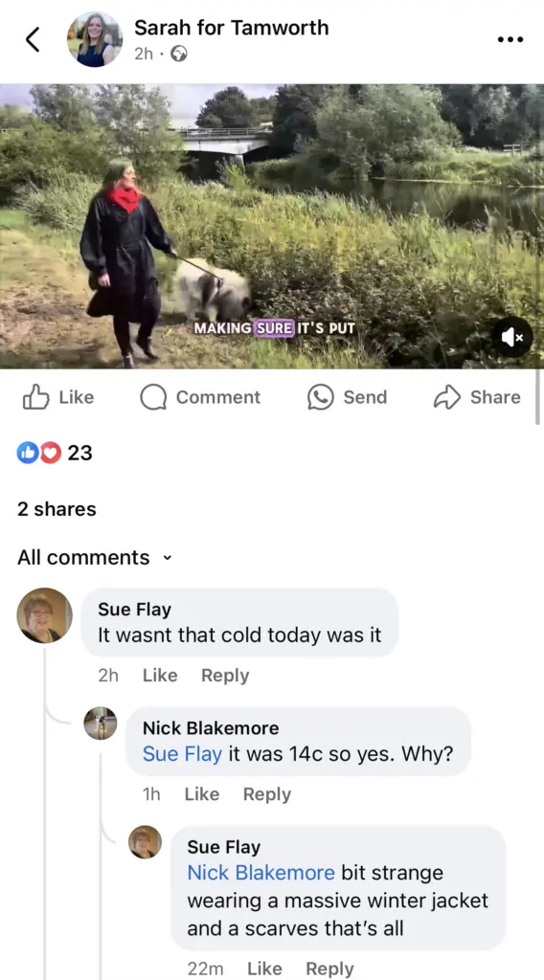The height and width of the screenshot is (980, 544).
Task: Tap the Share arrow icon
Action: pyautogui.click(x=446, y=397)
